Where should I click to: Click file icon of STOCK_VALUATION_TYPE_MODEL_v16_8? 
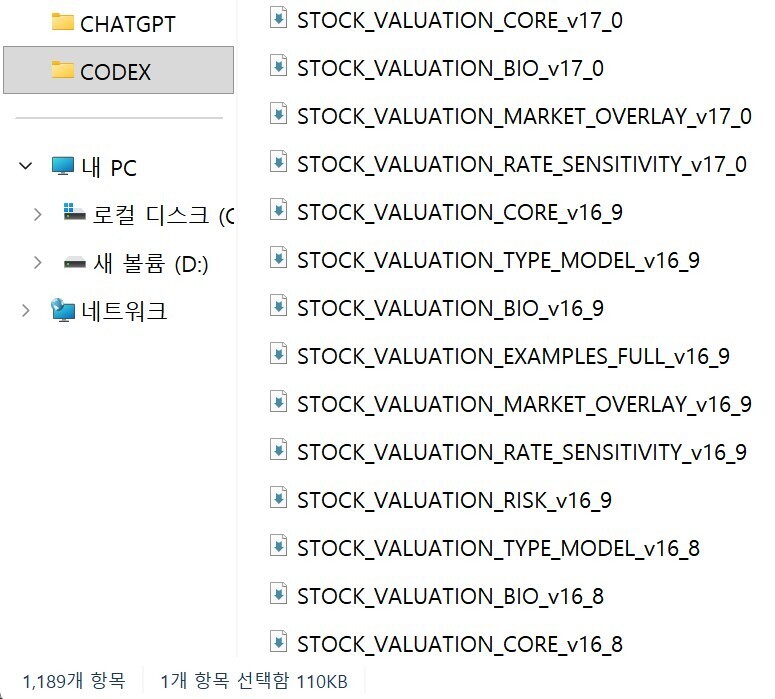pos(278,546)
